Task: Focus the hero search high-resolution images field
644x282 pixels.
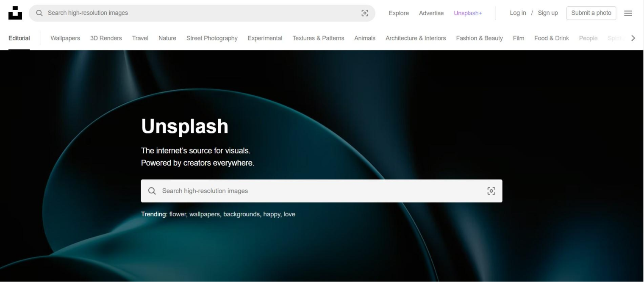Action: (x=322, y=191)
